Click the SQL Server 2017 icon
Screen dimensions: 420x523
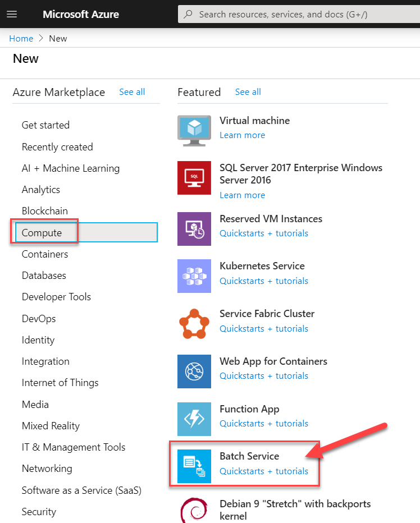point(194,178)
